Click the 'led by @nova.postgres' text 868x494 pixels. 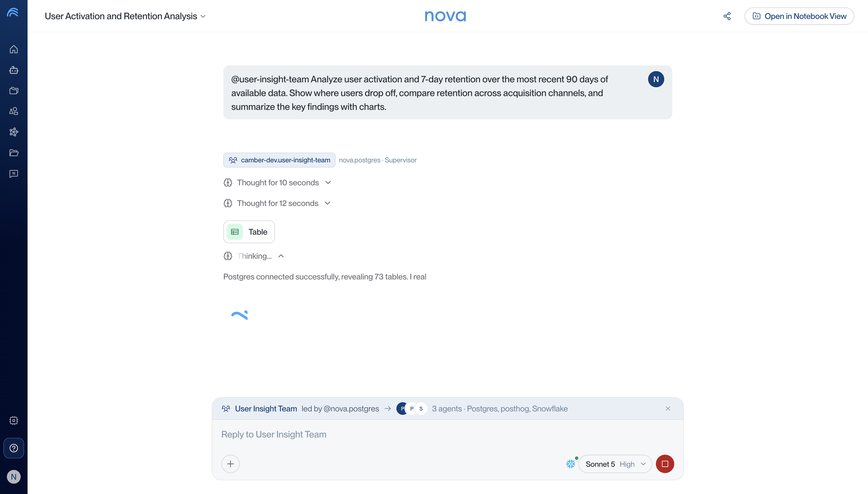point(340,409)
